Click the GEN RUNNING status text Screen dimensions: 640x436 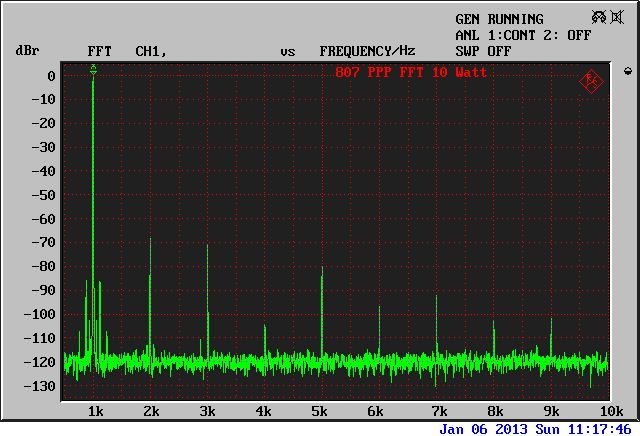tap(499, 19)
